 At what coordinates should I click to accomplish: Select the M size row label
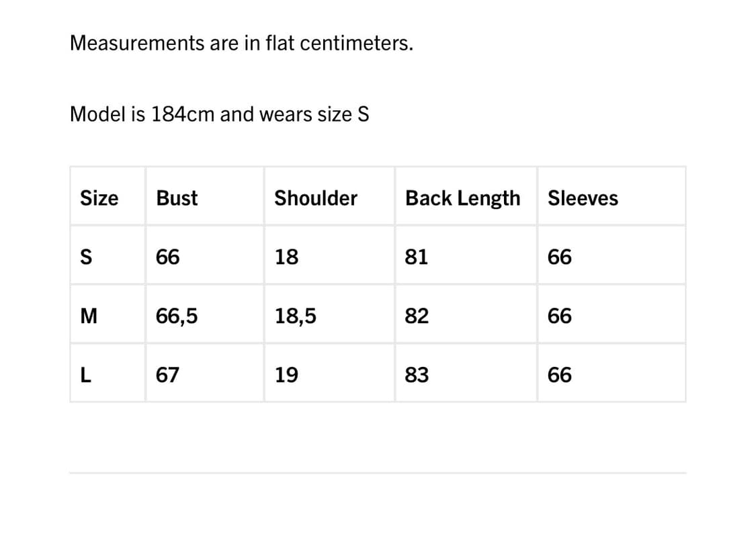[89, 316]
